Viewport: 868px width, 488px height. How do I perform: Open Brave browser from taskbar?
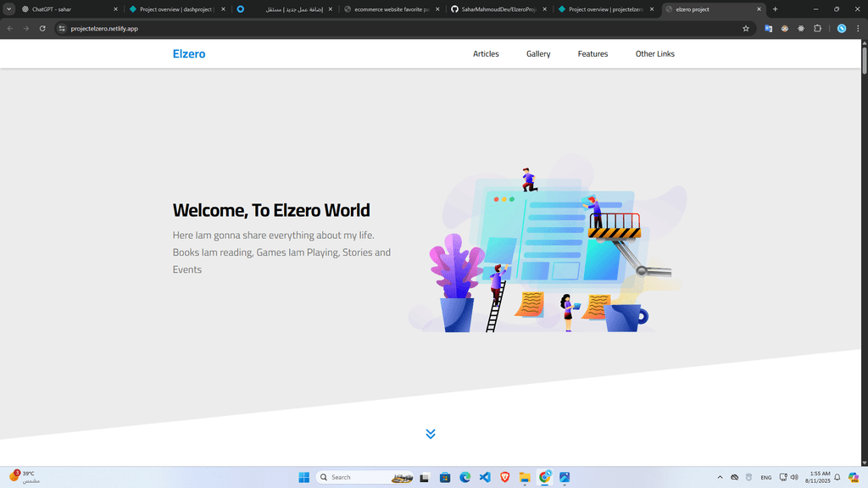click(x=505, y=477)
